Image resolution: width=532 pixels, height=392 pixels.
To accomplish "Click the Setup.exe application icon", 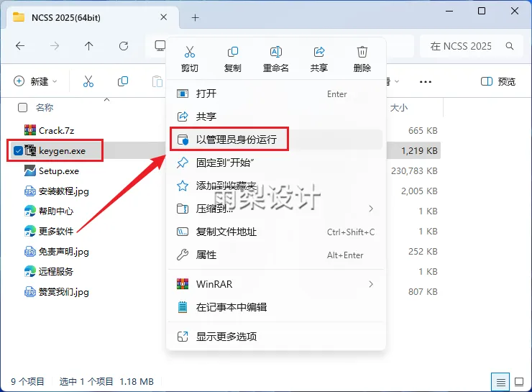I will 30,170.
